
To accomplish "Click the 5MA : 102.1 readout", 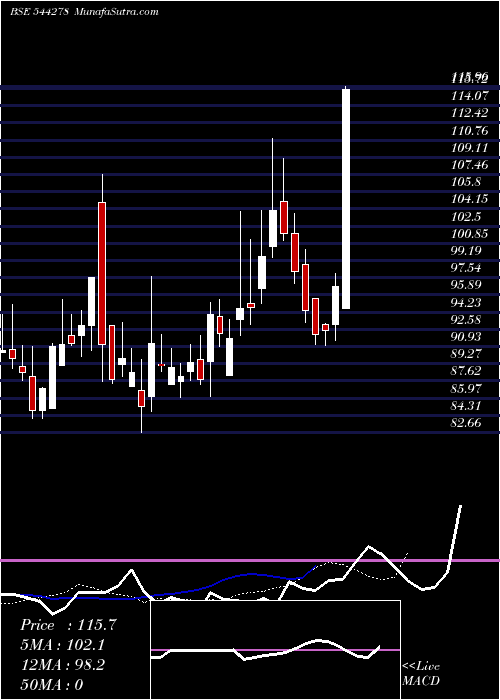I will tap(64, 645).
